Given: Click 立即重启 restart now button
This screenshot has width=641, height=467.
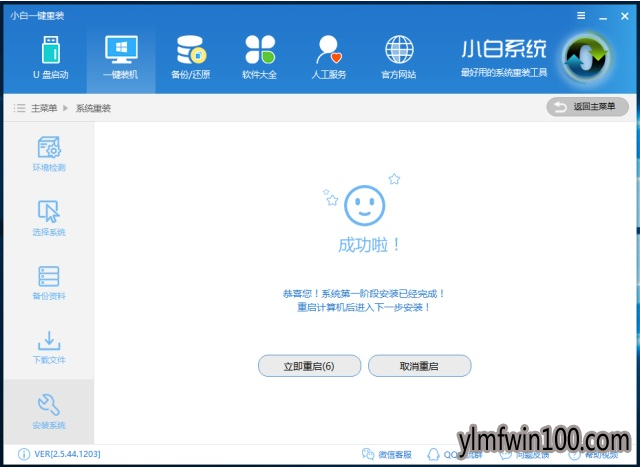Looking at the screenshot, I should tap(309, 366).
